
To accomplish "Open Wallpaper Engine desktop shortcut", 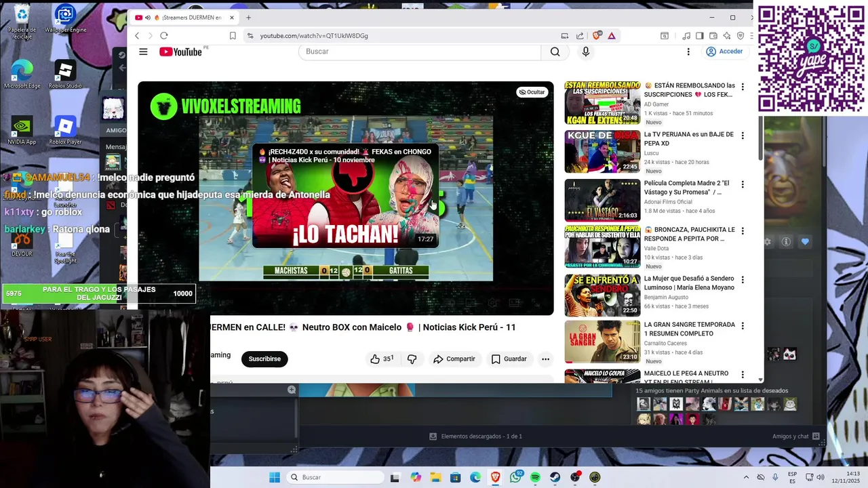I will tap(65, 19).
